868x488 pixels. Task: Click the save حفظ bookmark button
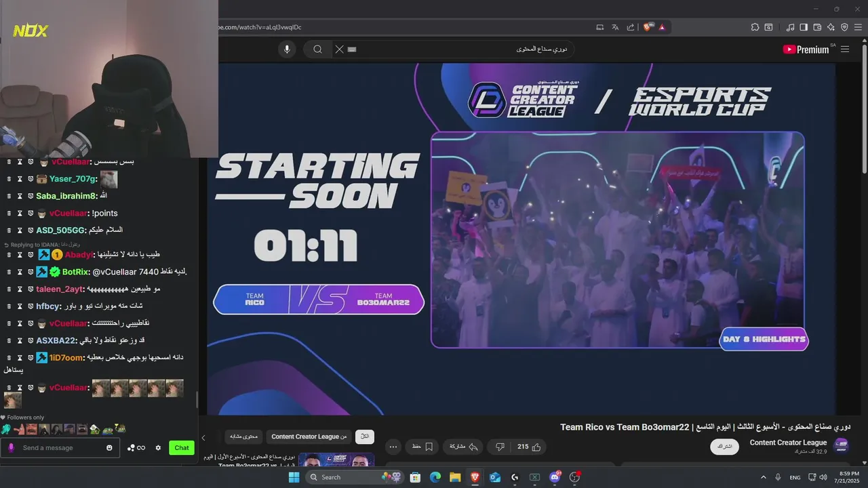pos(422,447)
